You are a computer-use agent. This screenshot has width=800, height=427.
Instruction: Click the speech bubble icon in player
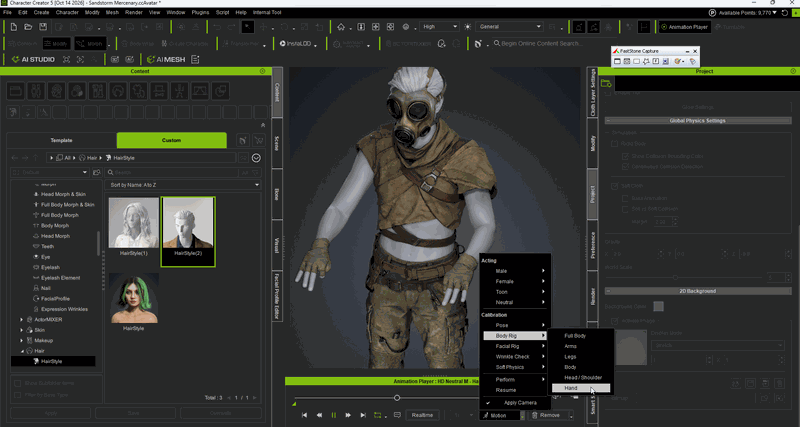[x=397, y=415]
